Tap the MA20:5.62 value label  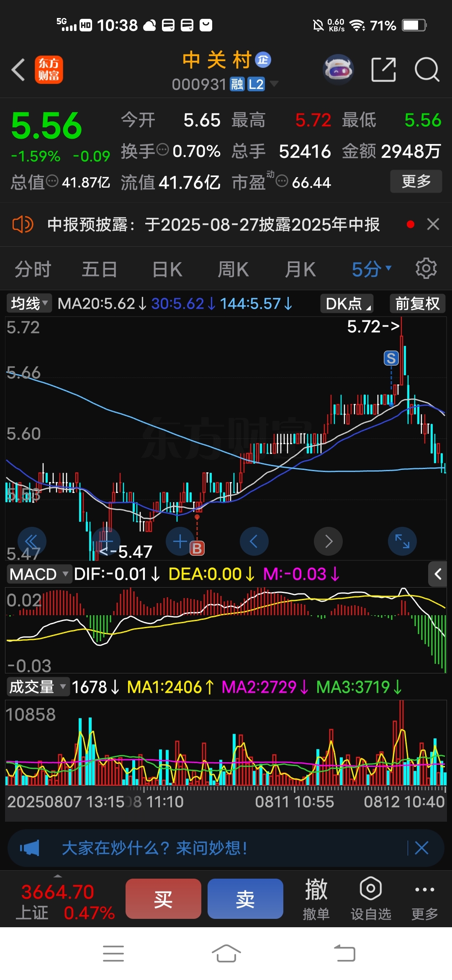coord(102,304)
